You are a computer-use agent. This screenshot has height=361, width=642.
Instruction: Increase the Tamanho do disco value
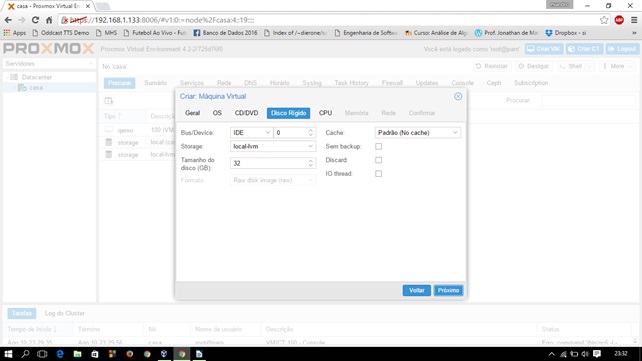[311, 161]
